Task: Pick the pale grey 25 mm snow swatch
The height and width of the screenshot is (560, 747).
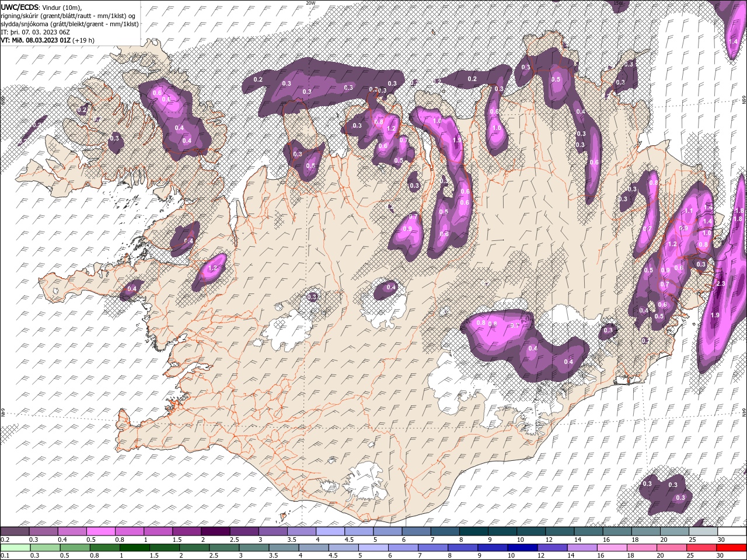Action: click(x=703, y=531)
